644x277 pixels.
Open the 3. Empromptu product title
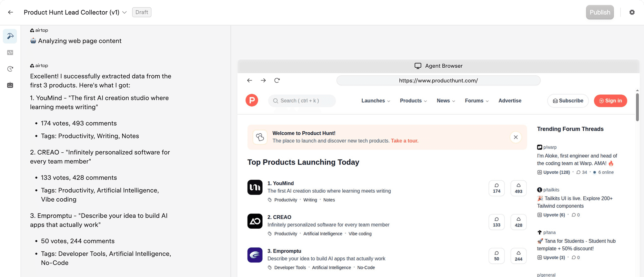(x=284, y=251)
